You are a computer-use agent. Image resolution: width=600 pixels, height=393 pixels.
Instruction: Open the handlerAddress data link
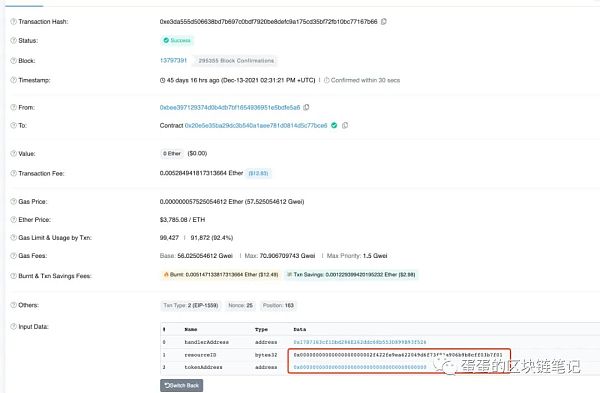click(x=360, y=342)
